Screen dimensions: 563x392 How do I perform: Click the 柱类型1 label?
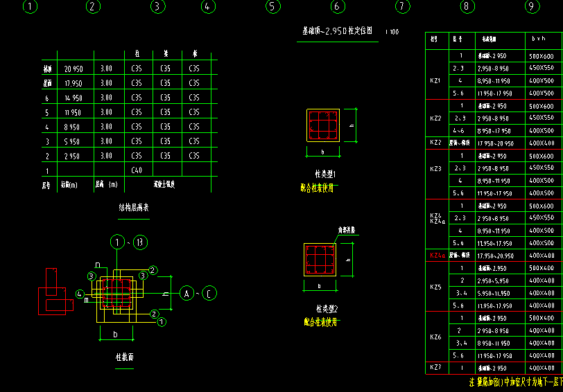tap(325, 175)
